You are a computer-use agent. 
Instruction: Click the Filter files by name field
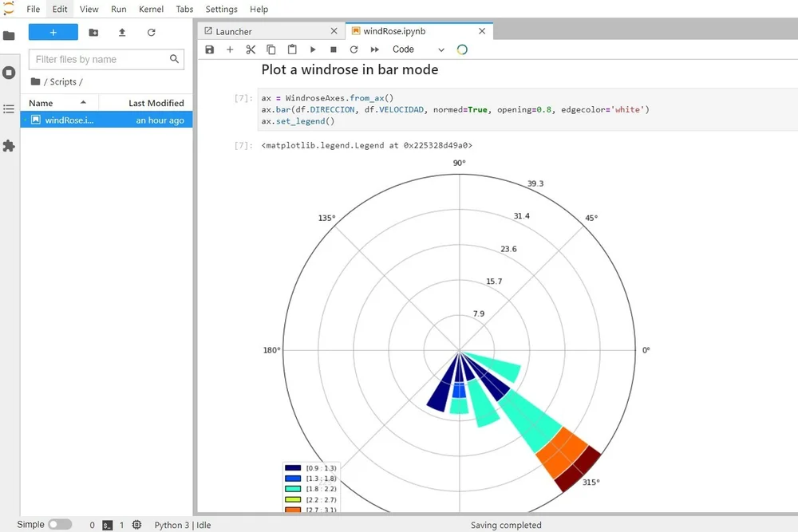[100, 59]
